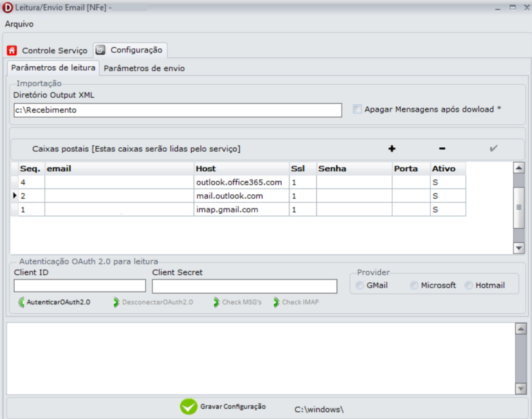Minimize the Leitura/Envio Email window
The image size is (532, 419).
point(498,8)
